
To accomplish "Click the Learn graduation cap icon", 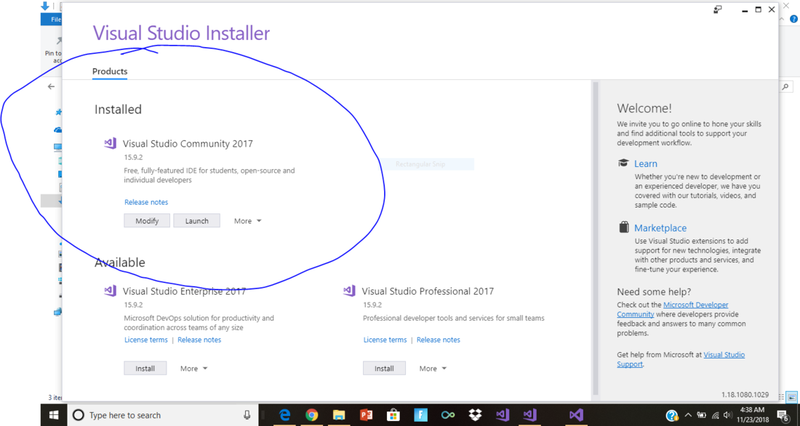I will (x=623, y=163).
